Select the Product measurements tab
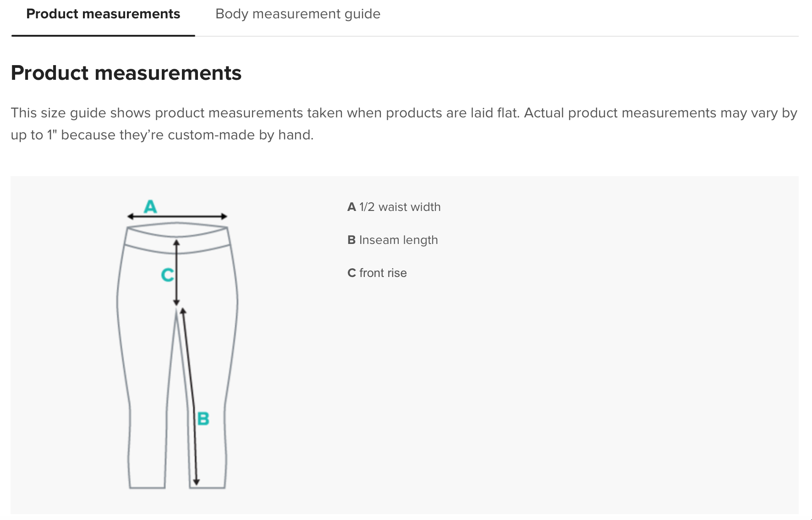Screen dimensions: 812x520 [103, 14]
